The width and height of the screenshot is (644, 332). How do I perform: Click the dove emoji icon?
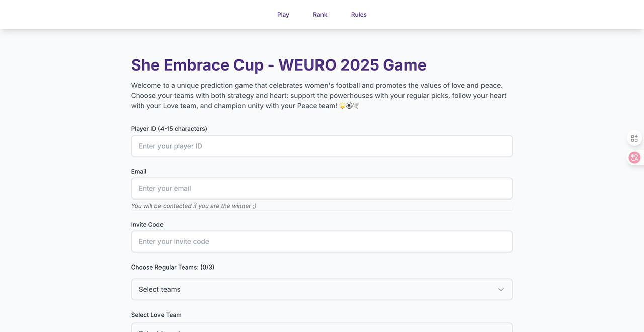[356, 106]
